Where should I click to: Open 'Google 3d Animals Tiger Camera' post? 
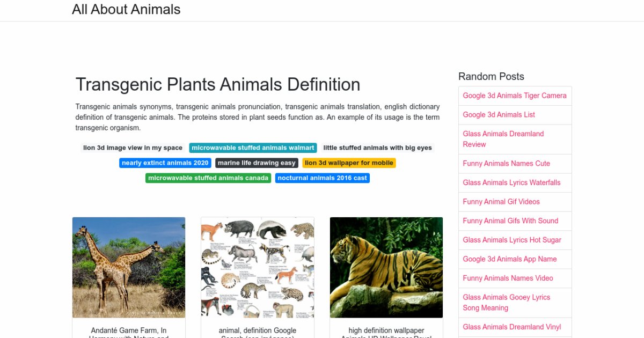pyautogui.click(x=514, y=95)
